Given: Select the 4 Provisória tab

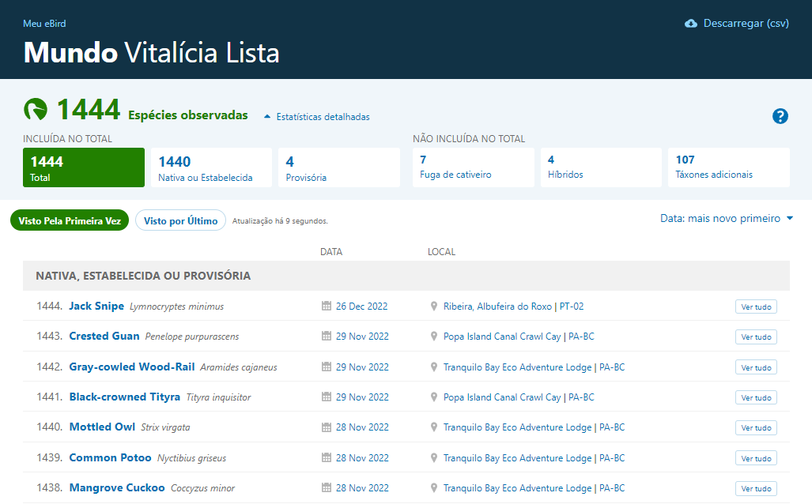Looking at the screenshot, I should click(339, 167).
